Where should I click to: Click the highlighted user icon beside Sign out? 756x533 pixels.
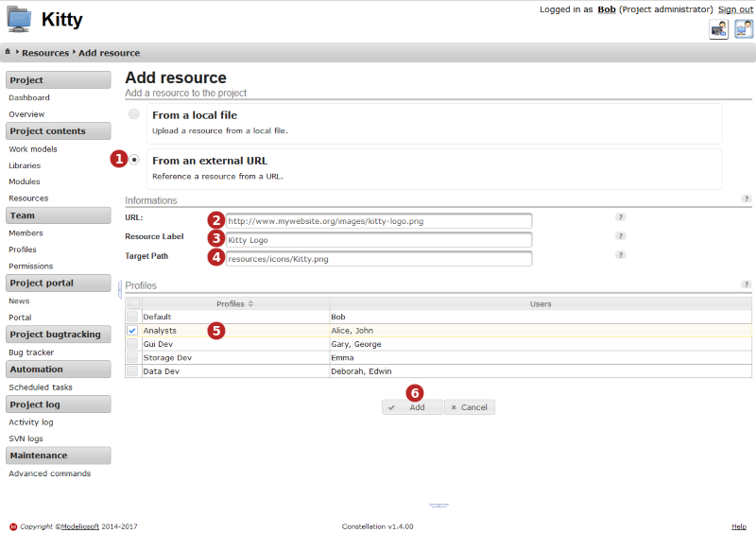point(744,29)
